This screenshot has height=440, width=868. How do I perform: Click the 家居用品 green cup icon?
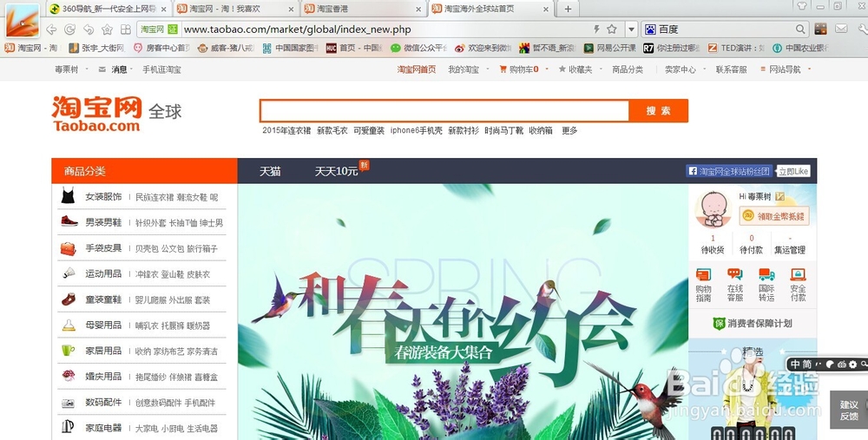[68, 351]
